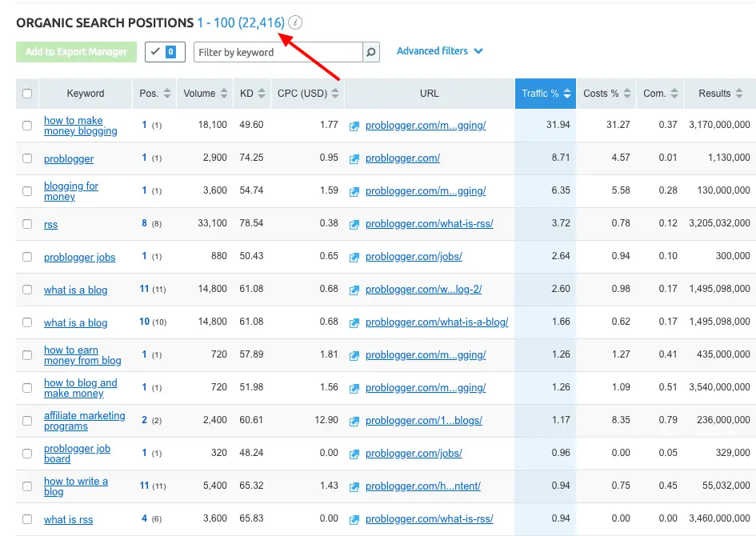Check the 'problogger' keyword row

click(27, 158)
